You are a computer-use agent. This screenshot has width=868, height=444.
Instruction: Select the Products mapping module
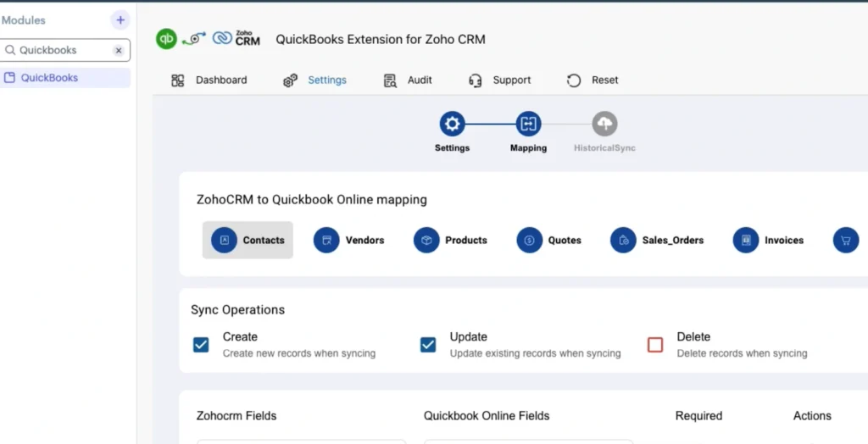click(451, 241)
